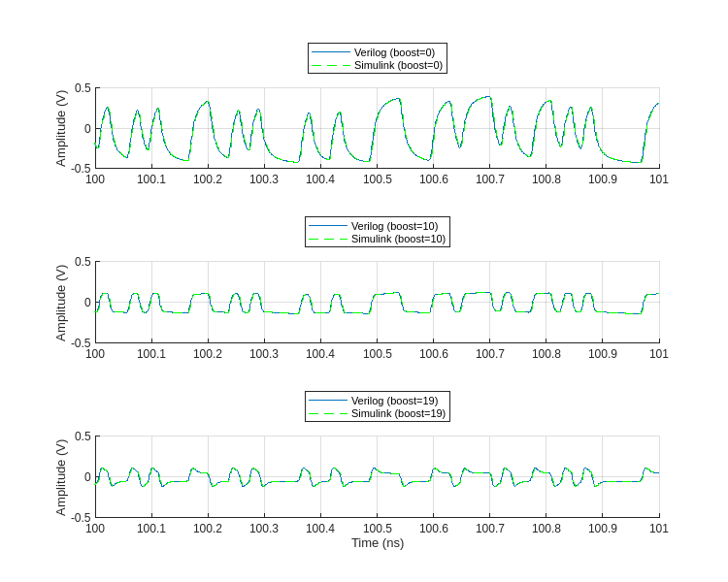Viewport: 728px width, 582px height.
Task: Click the top plot's "Amplitude (V)" label
Action: [x=61, y=128]
